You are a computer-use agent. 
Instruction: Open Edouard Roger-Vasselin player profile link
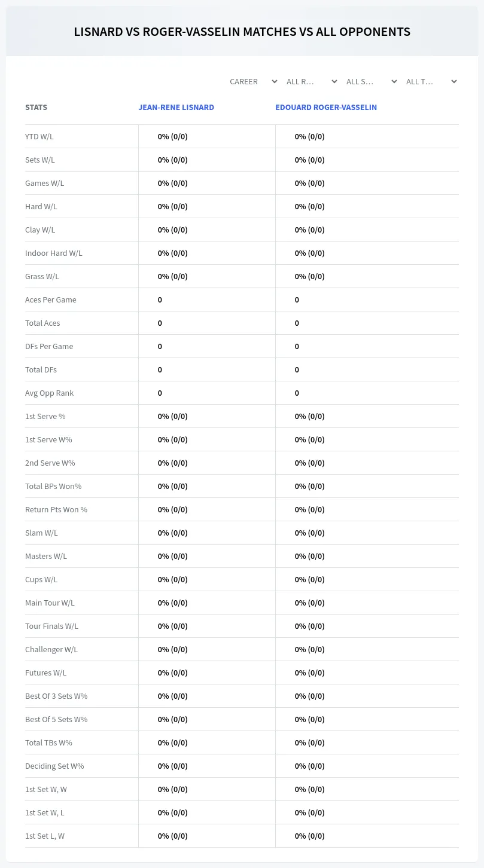click(x=326, y=108)
